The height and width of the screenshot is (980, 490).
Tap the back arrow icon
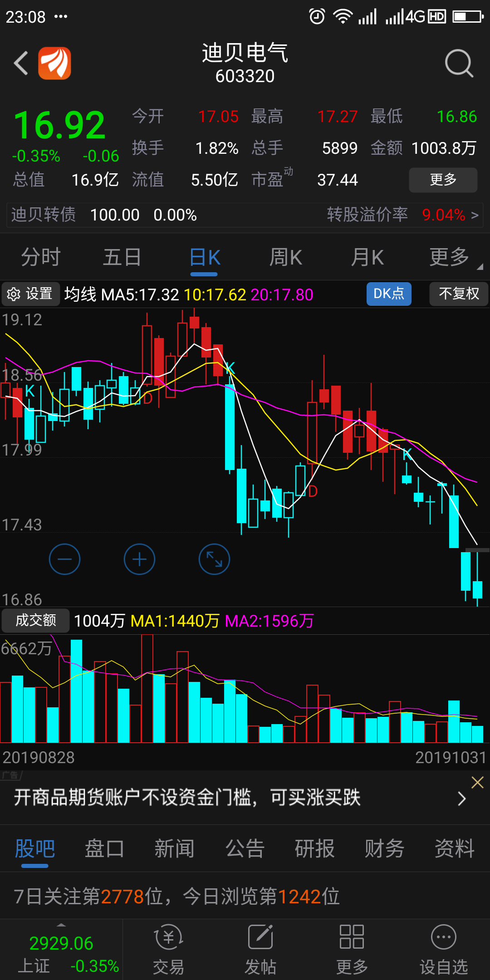click(x=21, y=63)
